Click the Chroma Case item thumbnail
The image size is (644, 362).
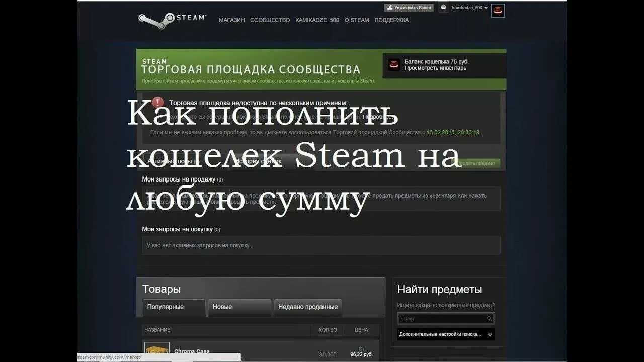click(x=157, y=352)
